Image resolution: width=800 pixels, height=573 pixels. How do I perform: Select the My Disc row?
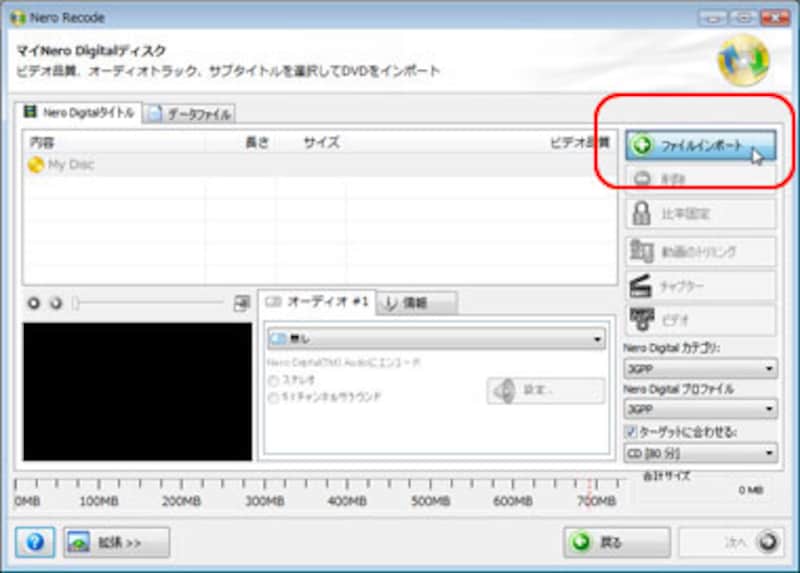[319, 164]
